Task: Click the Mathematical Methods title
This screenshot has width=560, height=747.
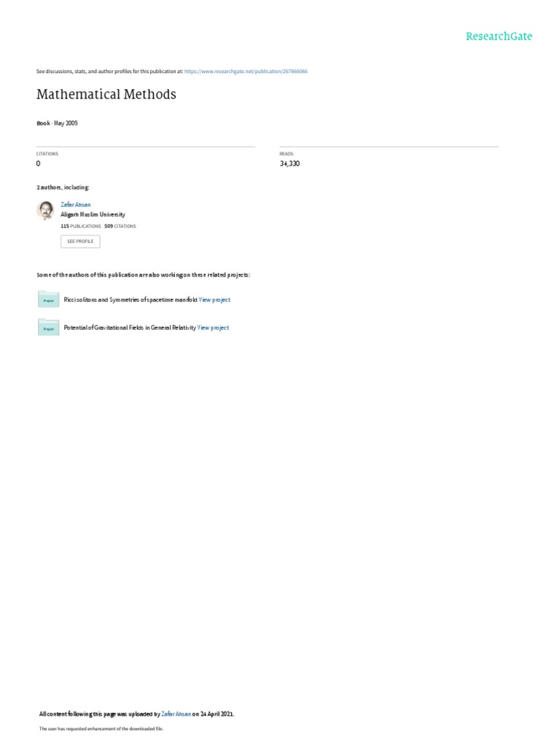Action: tap(106, 94)
